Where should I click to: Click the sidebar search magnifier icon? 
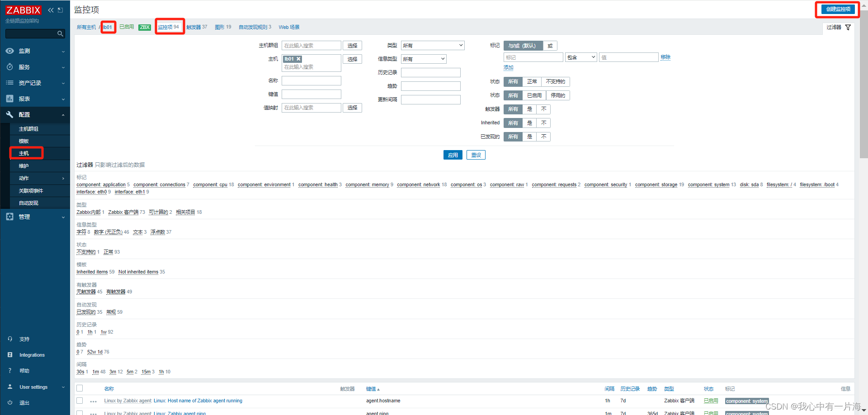(x=60, y=33)
